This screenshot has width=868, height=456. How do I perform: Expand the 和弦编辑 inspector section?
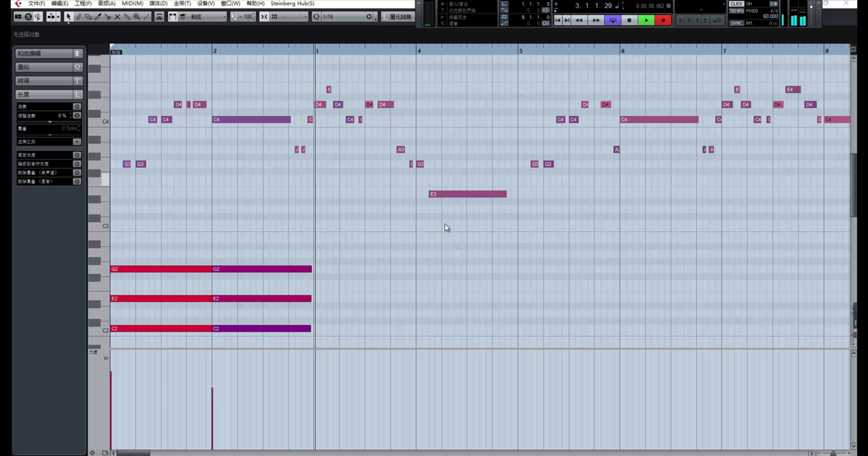pyautogui.click(x=48, y=53)
